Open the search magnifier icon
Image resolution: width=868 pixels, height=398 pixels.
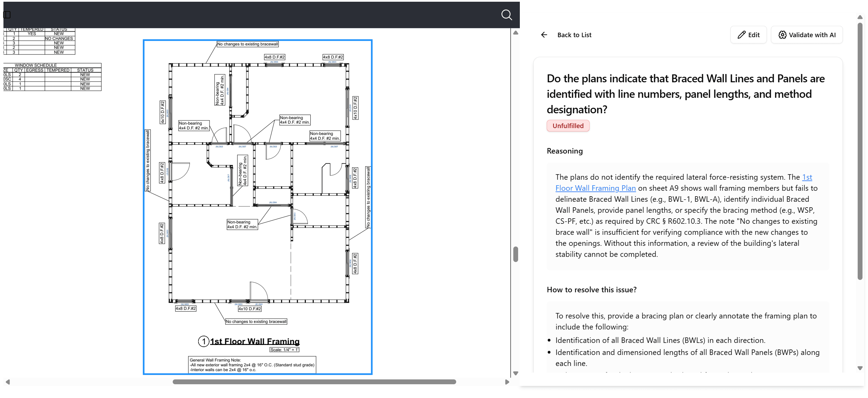coord(506,15)
